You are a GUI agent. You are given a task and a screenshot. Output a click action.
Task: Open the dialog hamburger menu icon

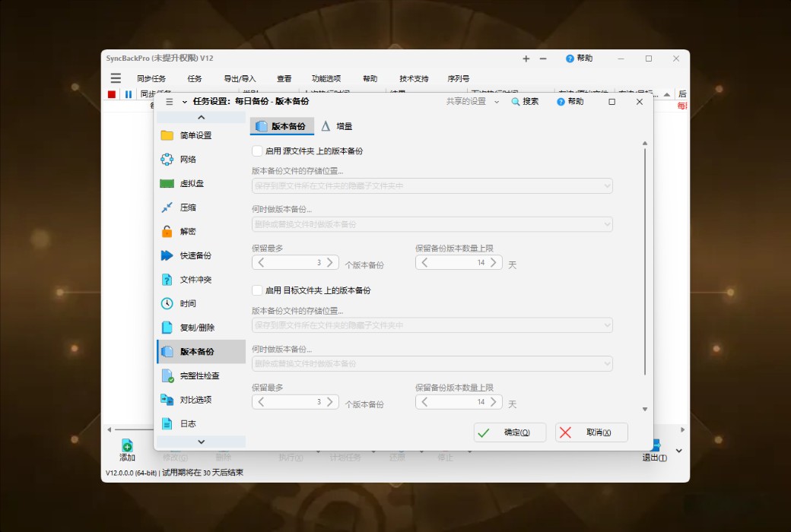[x=167, y=101]
